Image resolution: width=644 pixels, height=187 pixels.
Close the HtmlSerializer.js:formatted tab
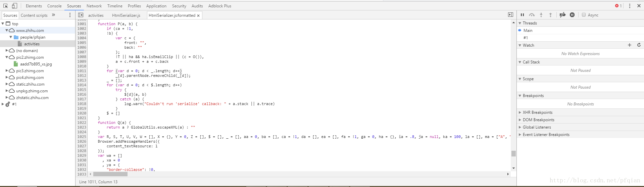[x=198, y=15]
